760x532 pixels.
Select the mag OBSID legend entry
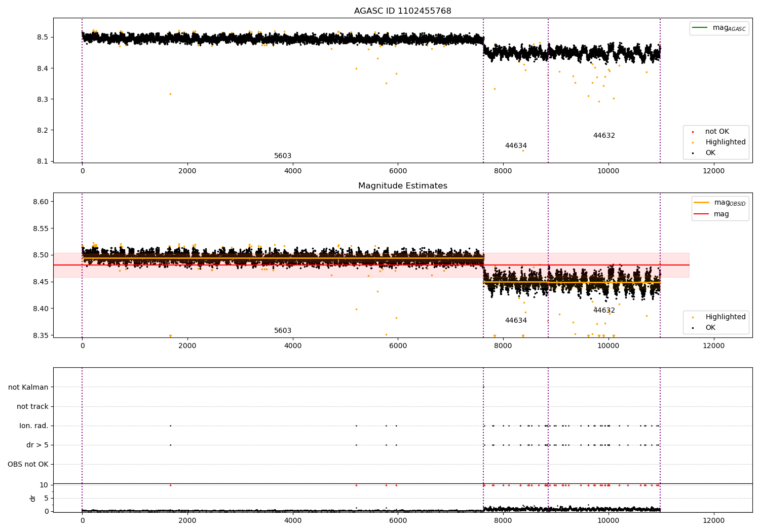[x=720, y=203]
